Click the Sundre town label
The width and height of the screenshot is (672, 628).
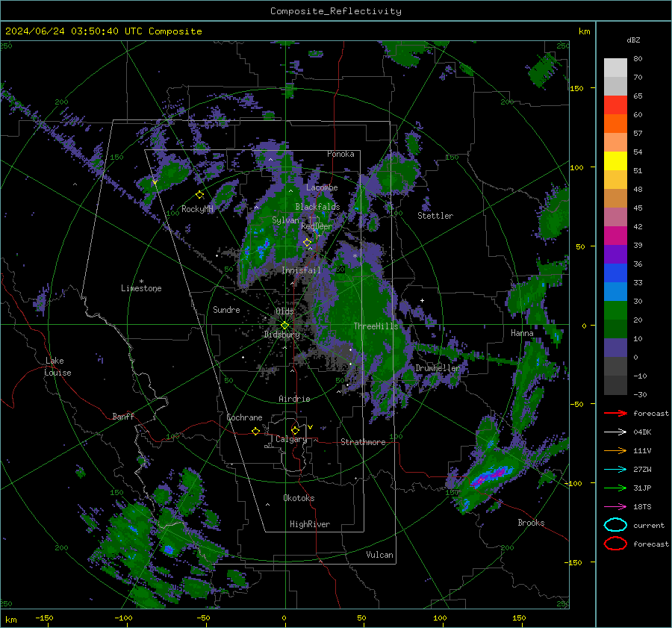tap(226, 309)
